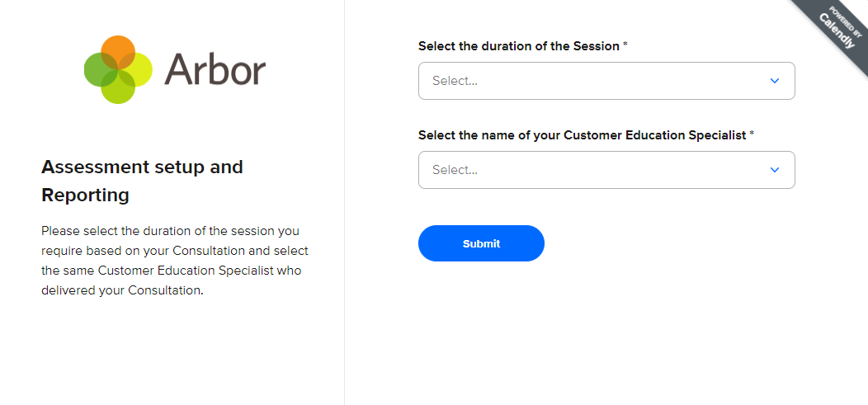
Task: Click the yellow right petal of the Arbor logo
Action: (139, 69)
